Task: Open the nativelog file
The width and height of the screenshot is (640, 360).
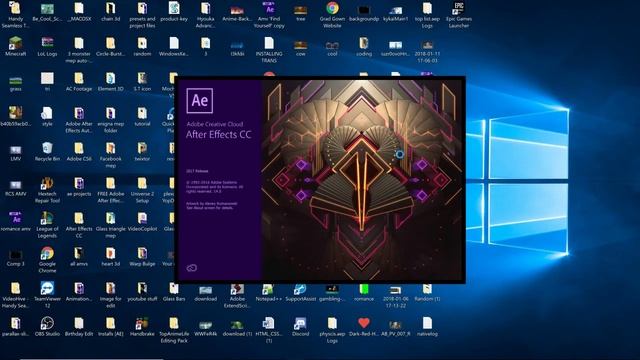Action: coord(427,327)
